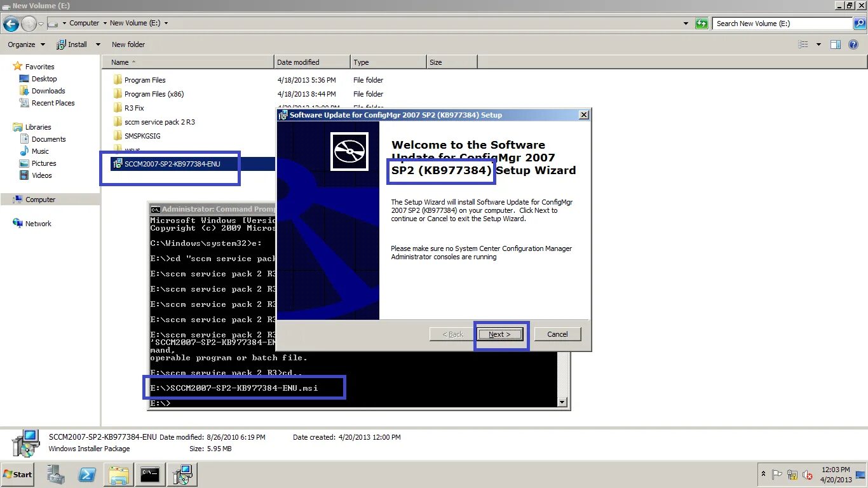The height and width of the screenshot is (488, 868).
Task: Open the Install dropdown arrow
Action: point(98,44)
